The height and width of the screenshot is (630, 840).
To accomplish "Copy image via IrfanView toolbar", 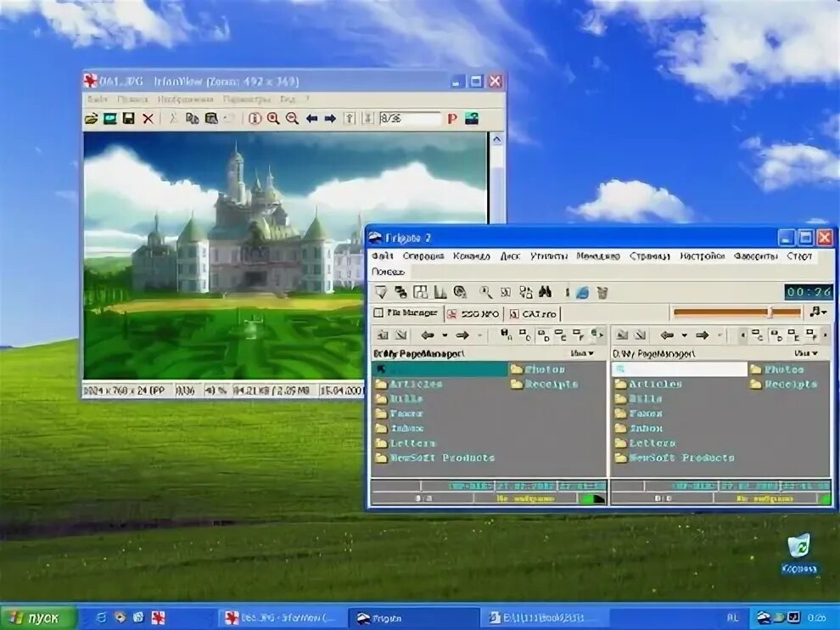I will [x=192, y=119].
